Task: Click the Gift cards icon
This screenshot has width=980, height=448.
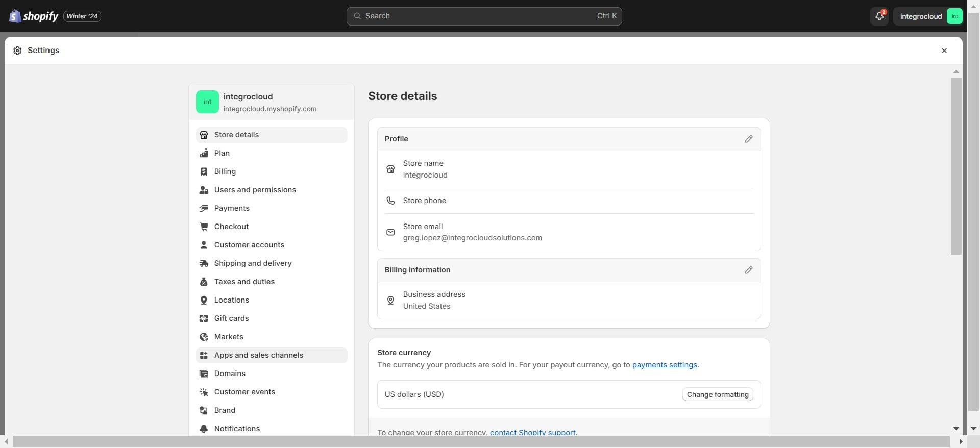Action: point(204,319)
